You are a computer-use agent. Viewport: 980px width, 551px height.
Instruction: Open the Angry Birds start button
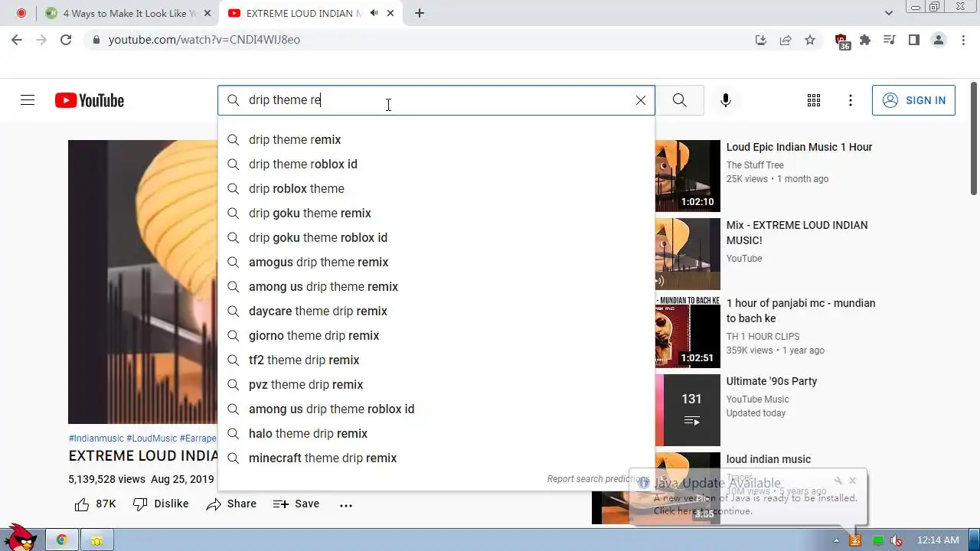coord(19,539)
